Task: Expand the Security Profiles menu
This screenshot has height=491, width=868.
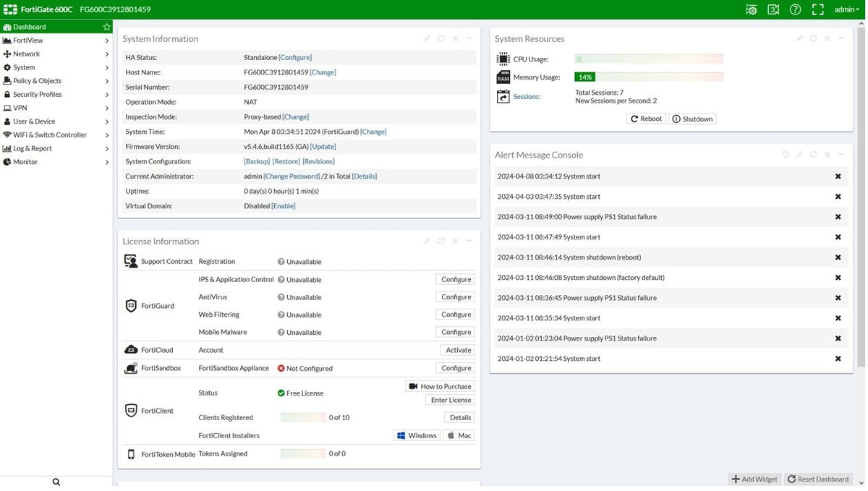Action: point(56,95)
